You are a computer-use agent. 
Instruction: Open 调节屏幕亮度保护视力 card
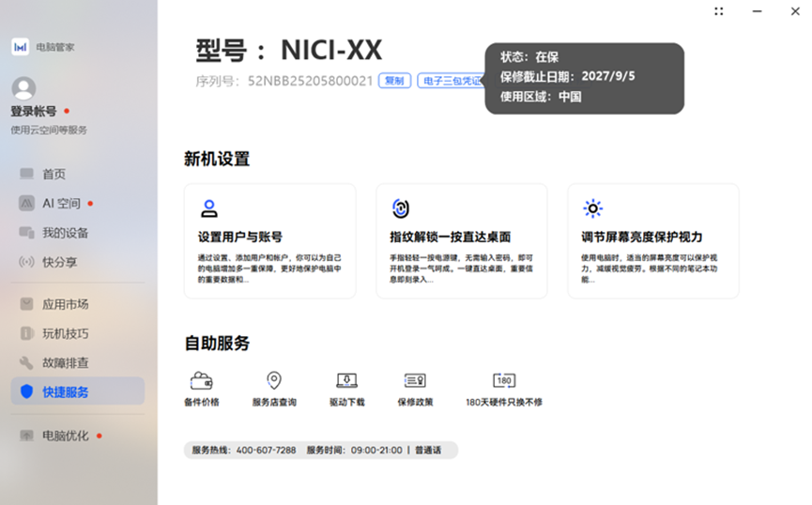click(x=652, y=241)
